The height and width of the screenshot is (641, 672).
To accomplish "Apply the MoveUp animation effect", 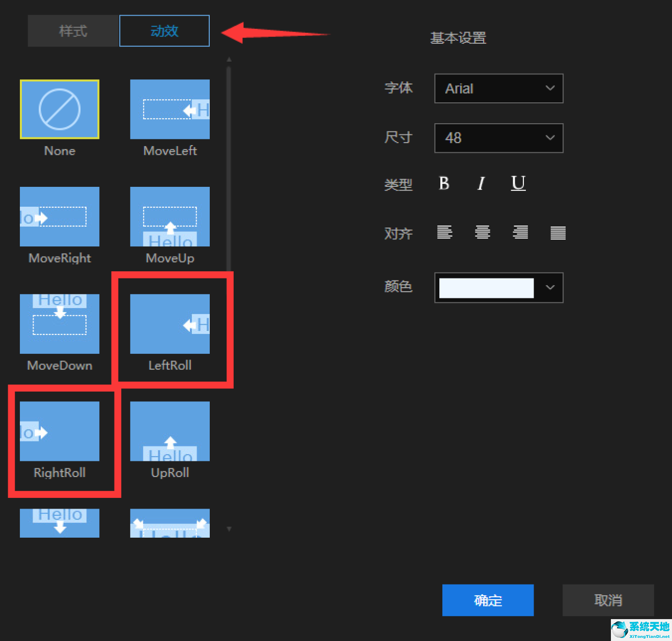I will [x=170, y=217].
